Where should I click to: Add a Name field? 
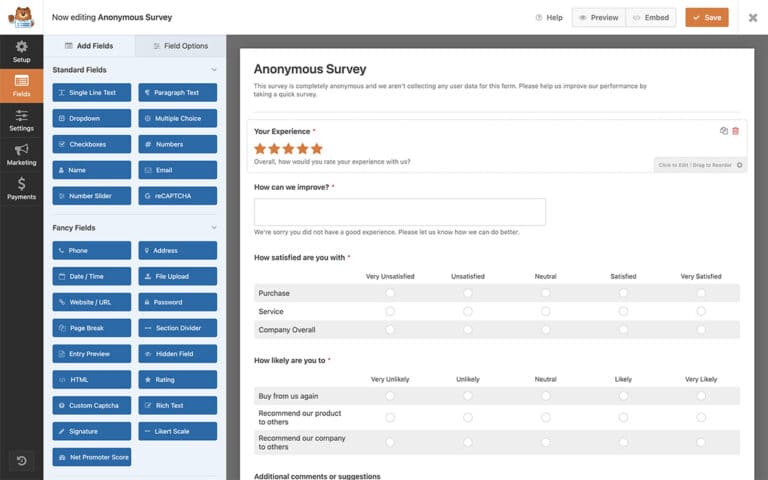(92, 170)
